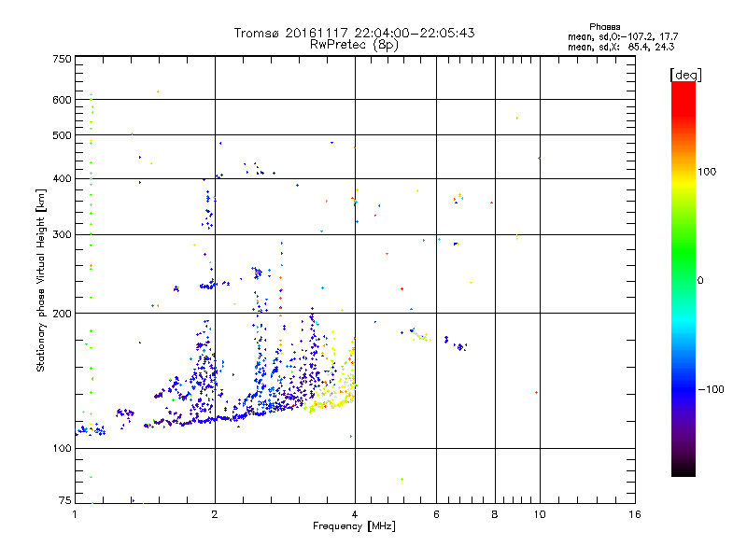Click the black bottom of the phase colorbar

[x=684, y=469]
